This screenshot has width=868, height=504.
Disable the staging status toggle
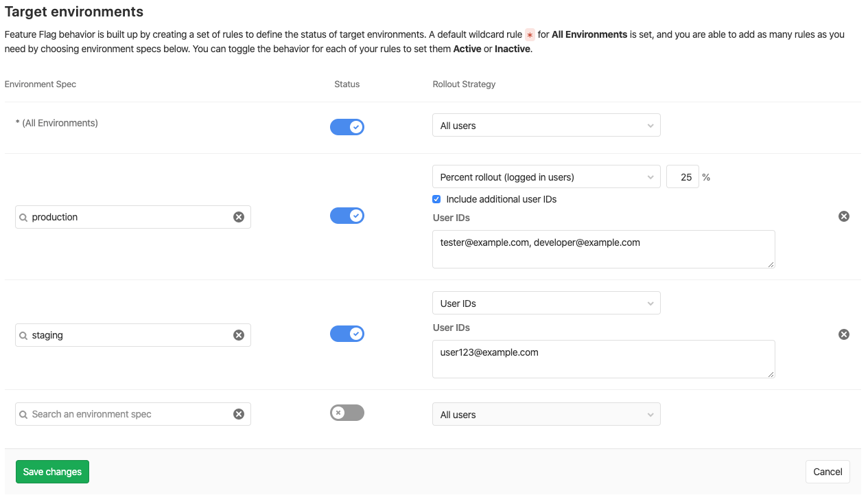click(347, 334)
